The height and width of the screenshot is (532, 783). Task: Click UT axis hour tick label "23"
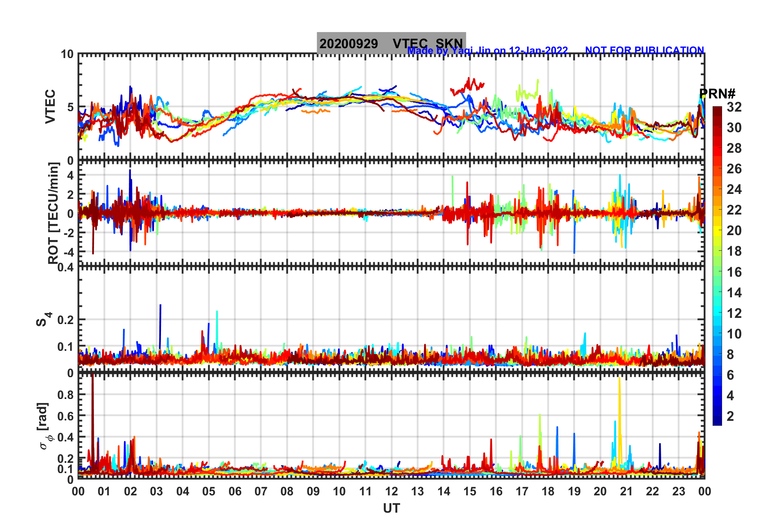coord(679,491)
